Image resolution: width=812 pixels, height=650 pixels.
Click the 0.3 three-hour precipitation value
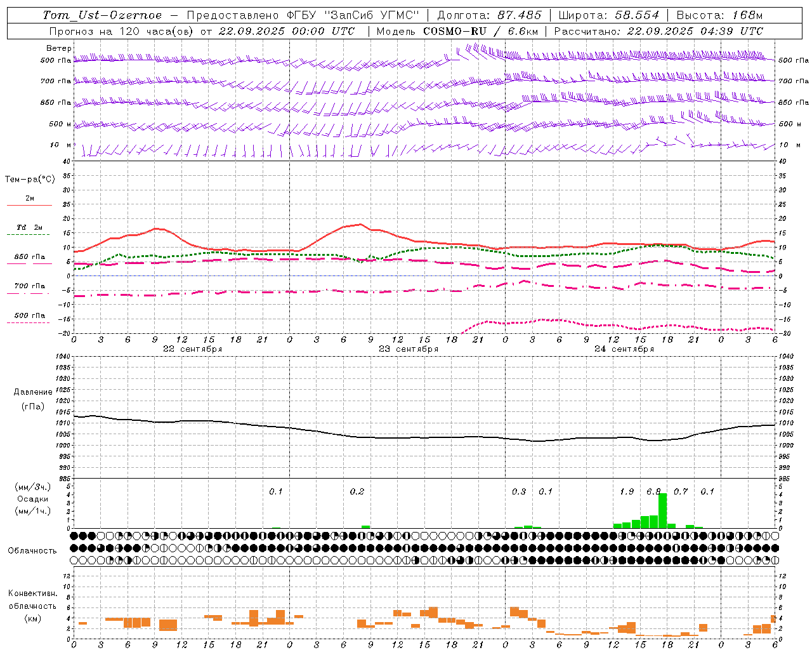click(519, 491)
